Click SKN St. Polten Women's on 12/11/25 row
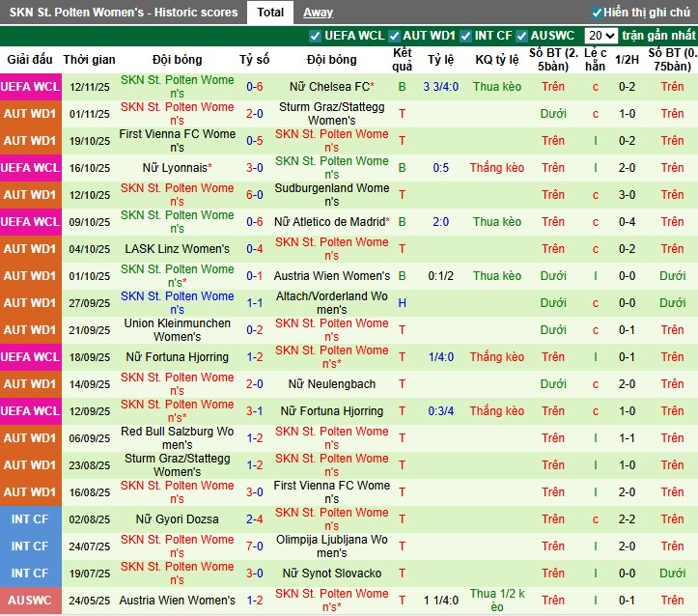698x616 pixels. coord(178,87)
